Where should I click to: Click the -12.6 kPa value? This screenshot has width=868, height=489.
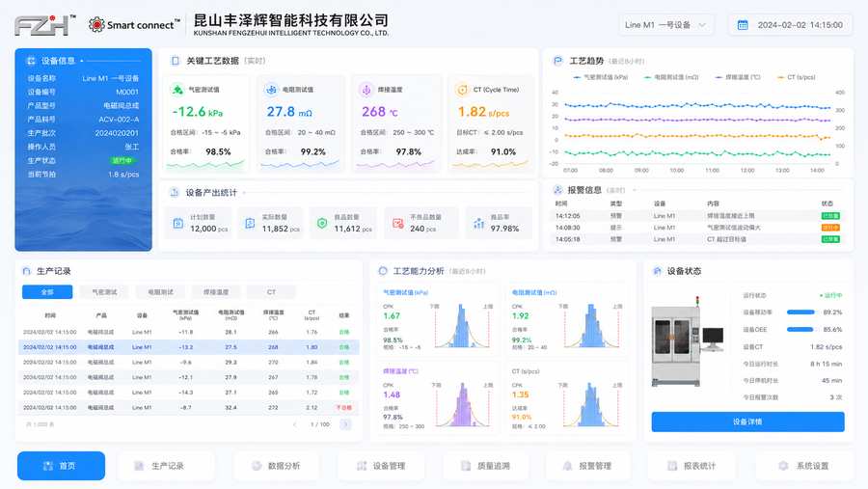click(x=197, y=112)
